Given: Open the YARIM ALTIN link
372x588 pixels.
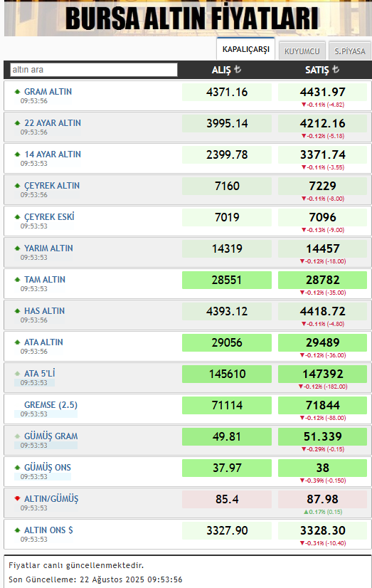Looking at the screenshot, I should tap(48, 248).
